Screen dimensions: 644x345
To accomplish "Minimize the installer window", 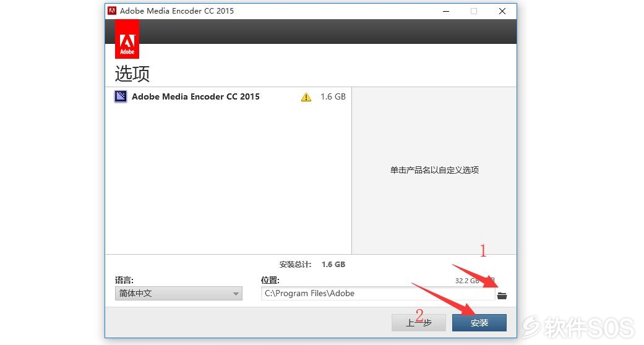I will [x=446, y=11].
